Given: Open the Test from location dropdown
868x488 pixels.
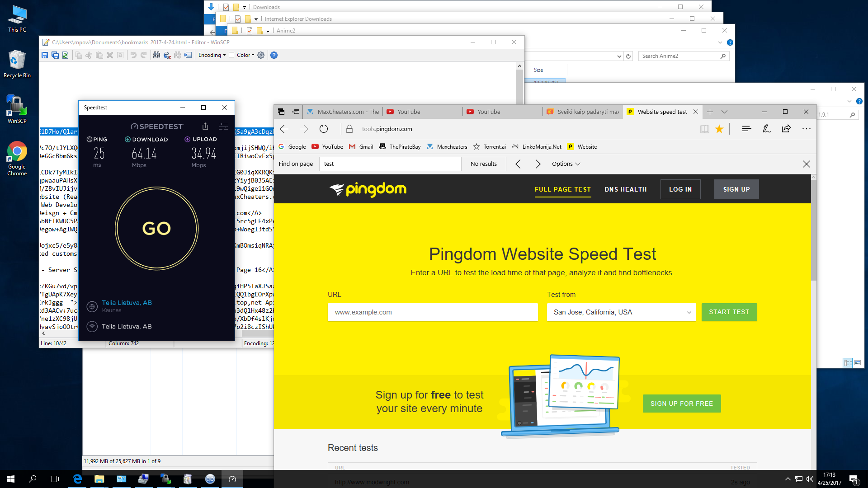Looking at the screenshot, I should coord(621,312).
